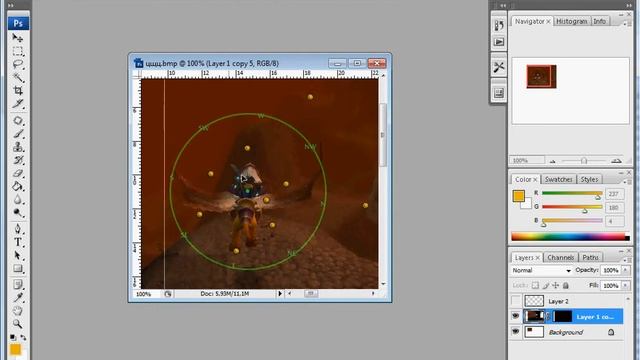Image resolution: width=640 pixels, height=360 pixels.
Task: Show Layer 2 visibility
Action: click(516, 301)
